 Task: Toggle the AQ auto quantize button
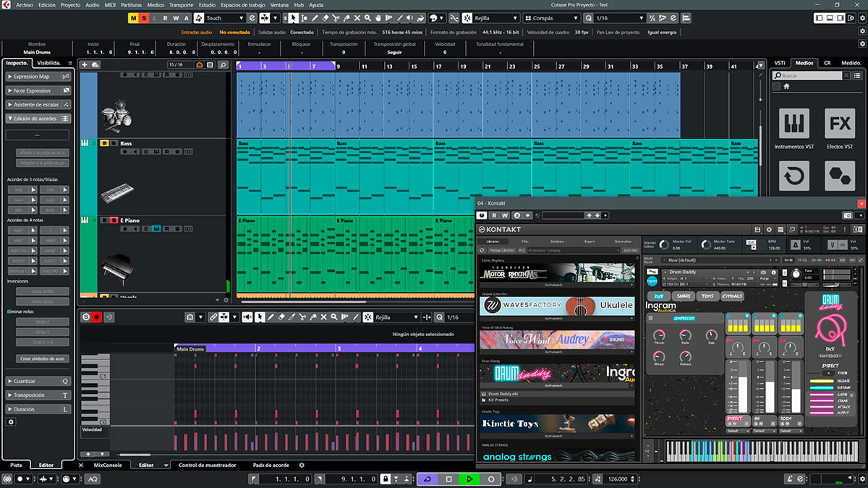(x=93, y=479)
